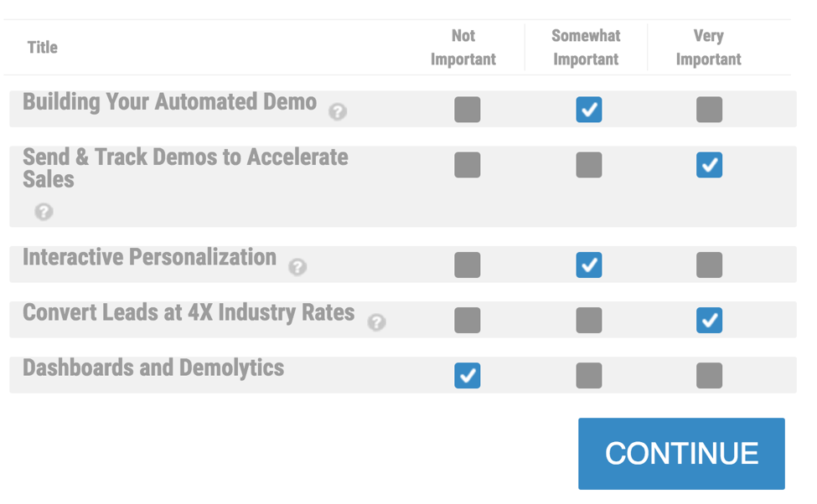The width and height of the screenshot is (817, 504).
Task: Open the Interactive Personalization help icon
Action: coord(297,267)
